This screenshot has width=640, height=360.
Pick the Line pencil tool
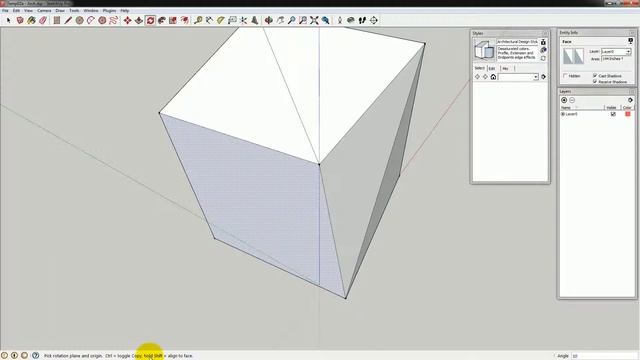[x=68, y=20]
